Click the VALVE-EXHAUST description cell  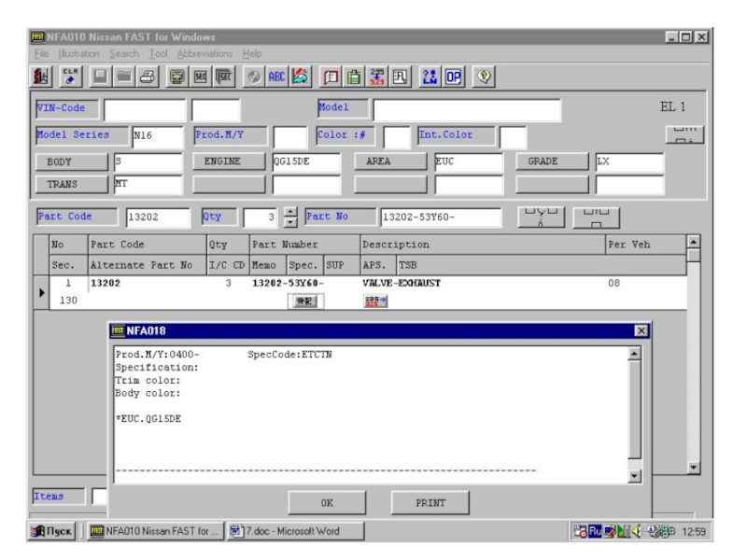402,284
